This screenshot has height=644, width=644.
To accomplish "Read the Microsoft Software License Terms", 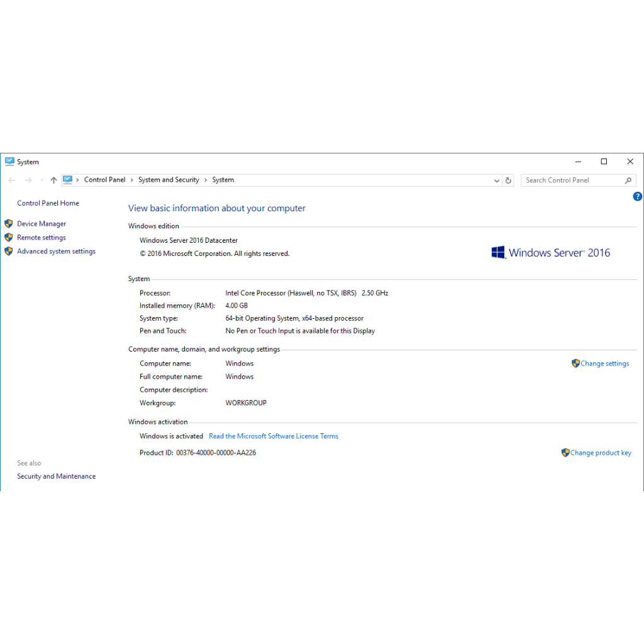I will pos(274,436).
